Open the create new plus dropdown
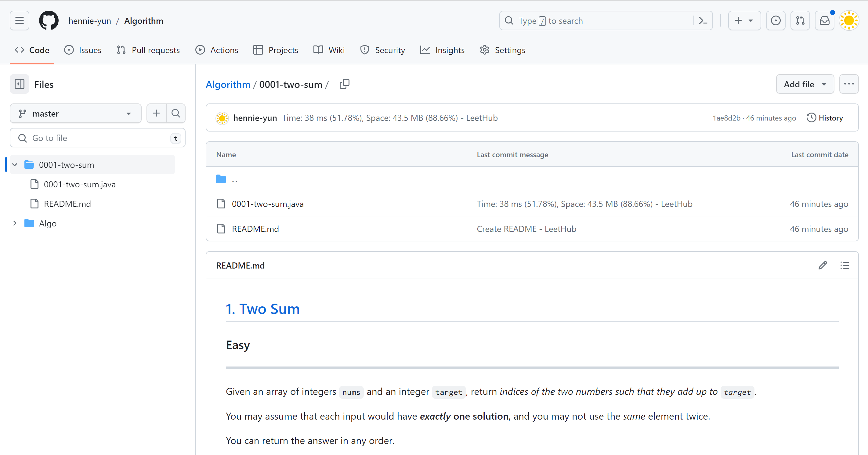Viewport: 868px width, 455px height. [744, 20]
